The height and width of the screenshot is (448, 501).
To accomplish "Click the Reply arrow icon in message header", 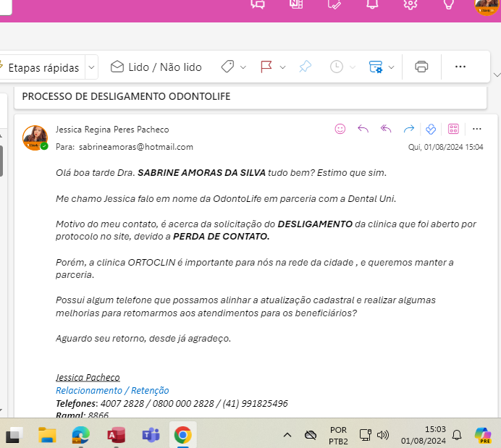I will click(x=363, y=129).
